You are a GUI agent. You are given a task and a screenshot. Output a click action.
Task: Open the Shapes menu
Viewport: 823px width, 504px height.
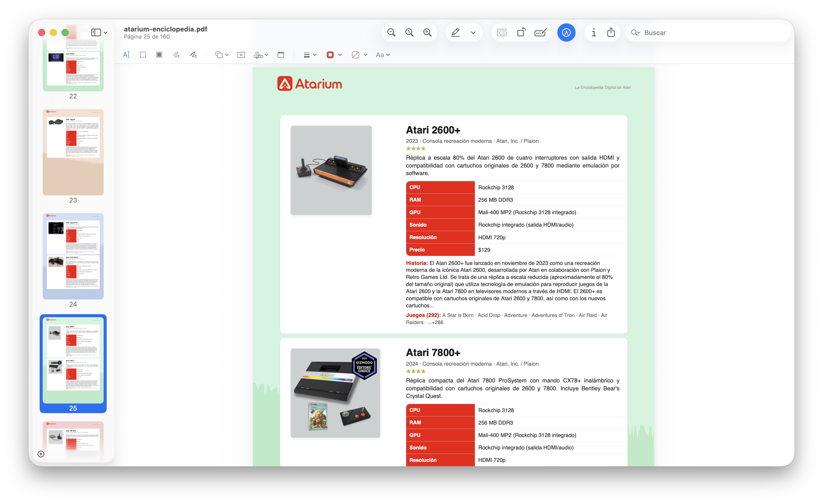point(222,55)
